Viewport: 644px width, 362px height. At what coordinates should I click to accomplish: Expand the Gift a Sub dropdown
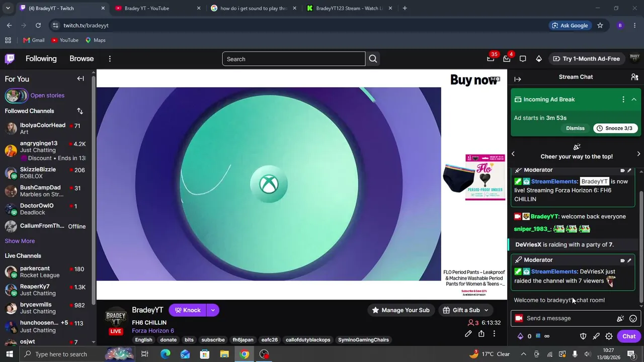pos(486,310)
